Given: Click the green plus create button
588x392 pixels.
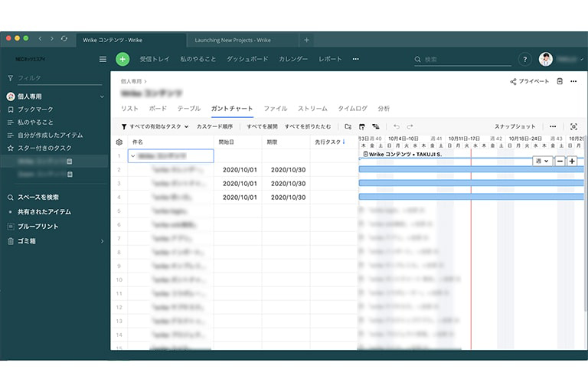Looking at the screenshot, I should click(x=122, y=59).
